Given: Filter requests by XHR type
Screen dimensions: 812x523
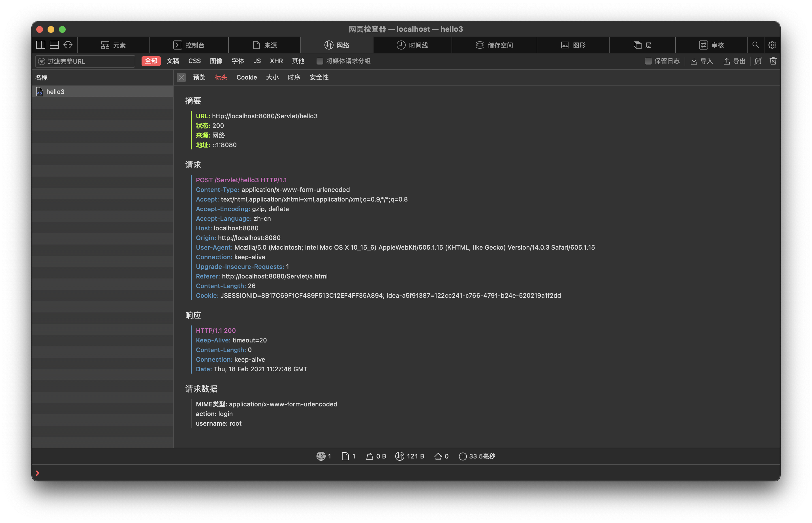Looking at the screenshot, I should [276, 61].
